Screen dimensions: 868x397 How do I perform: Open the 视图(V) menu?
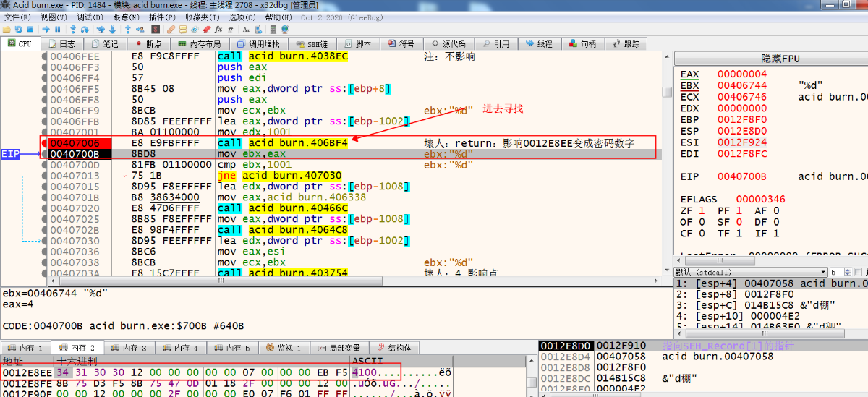tap(53, 17)
